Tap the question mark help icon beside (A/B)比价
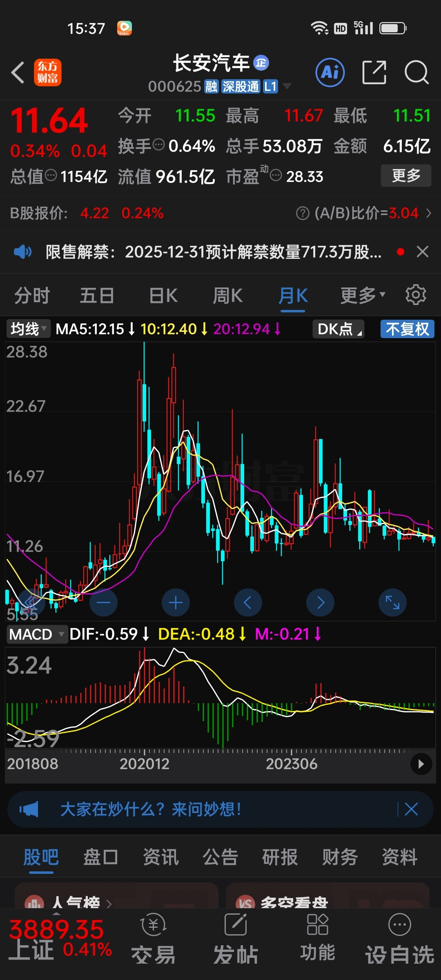441x980 pixels. click(303, 213)
